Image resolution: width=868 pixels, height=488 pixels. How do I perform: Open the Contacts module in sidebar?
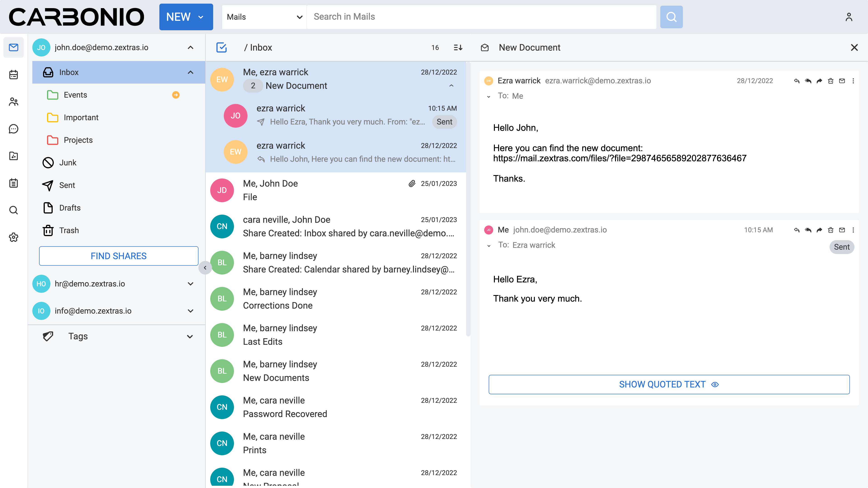click(x=14, y=102)
